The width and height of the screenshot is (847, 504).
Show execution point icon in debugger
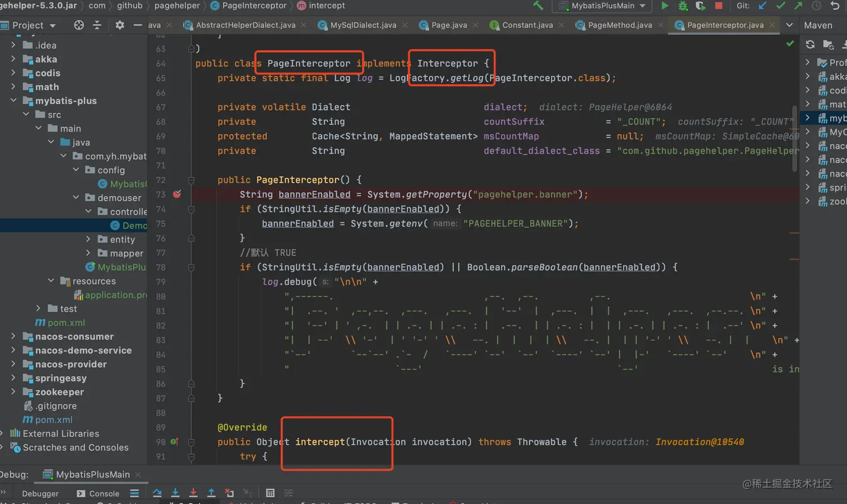click(134, 493)
